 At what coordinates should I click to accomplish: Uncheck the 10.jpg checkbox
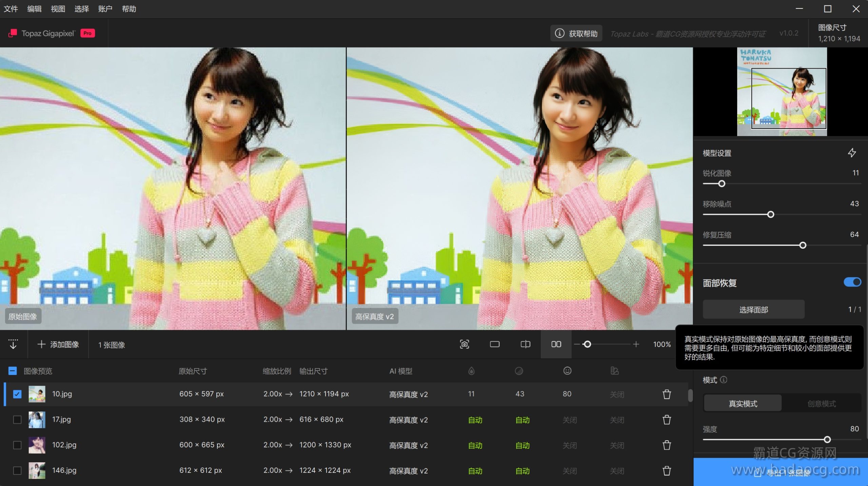coord(17,394)
